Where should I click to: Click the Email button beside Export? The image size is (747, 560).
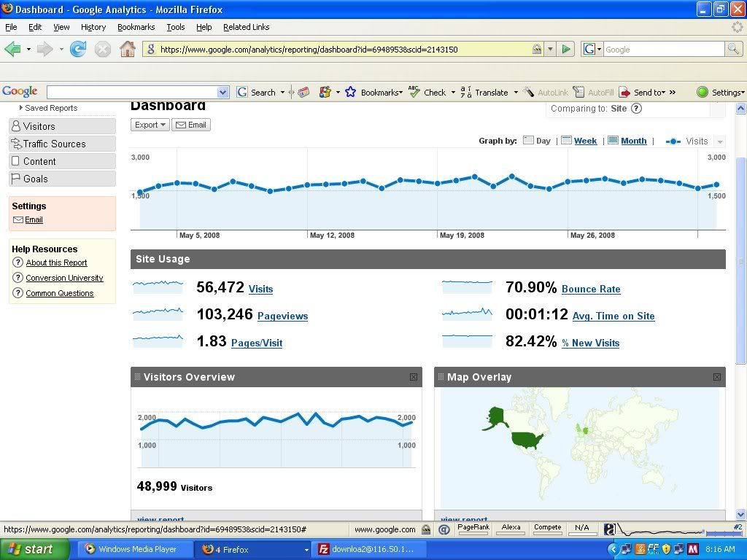click(191, 125)
